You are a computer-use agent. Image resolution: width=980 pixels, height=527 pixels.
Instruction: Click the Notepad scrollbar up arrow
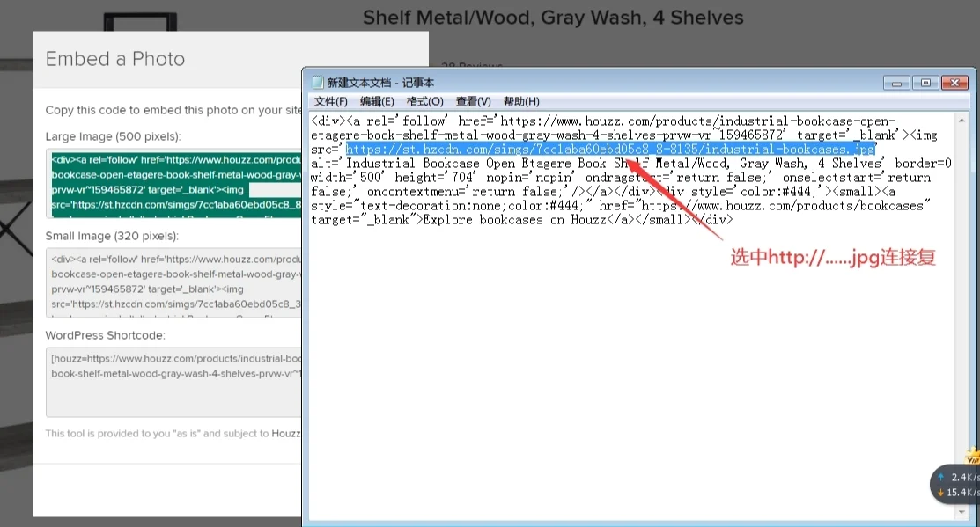[x=962, y=120]
